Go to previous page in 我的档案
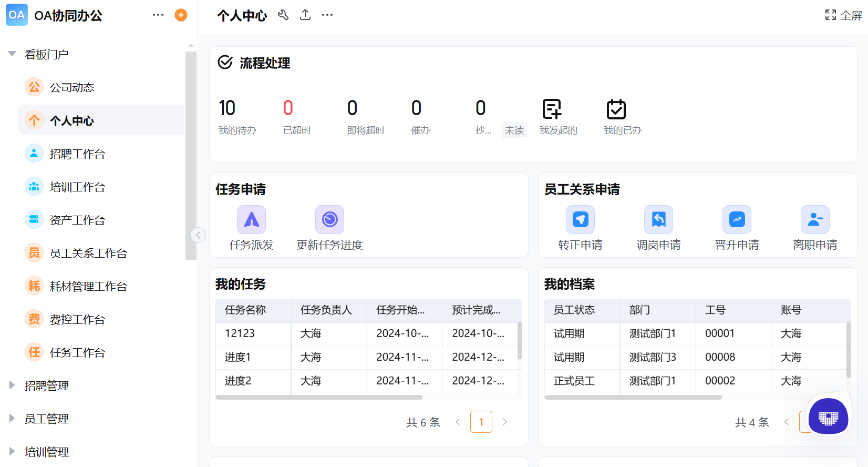The width and height of the screenshot is (868, 467). [787, 422]
